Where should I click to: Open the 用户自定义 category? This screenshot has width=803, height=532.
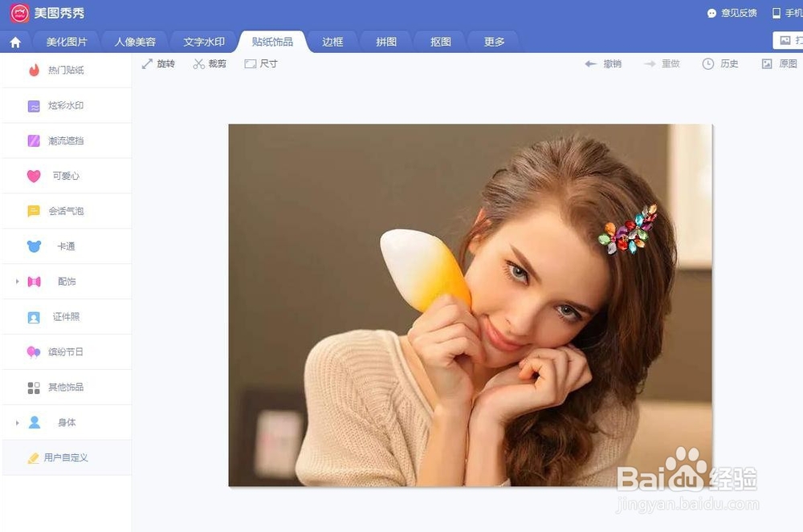pos(67,458)
